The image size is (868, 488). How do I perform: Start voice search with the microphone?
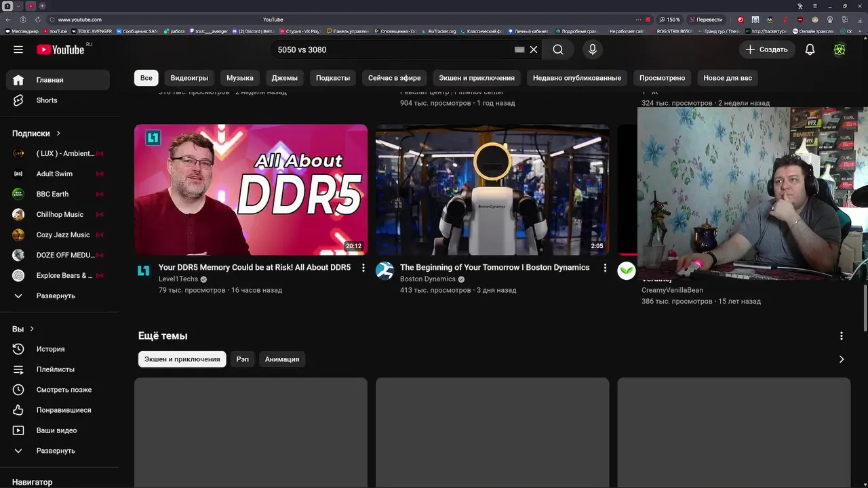tap(593, 49)
